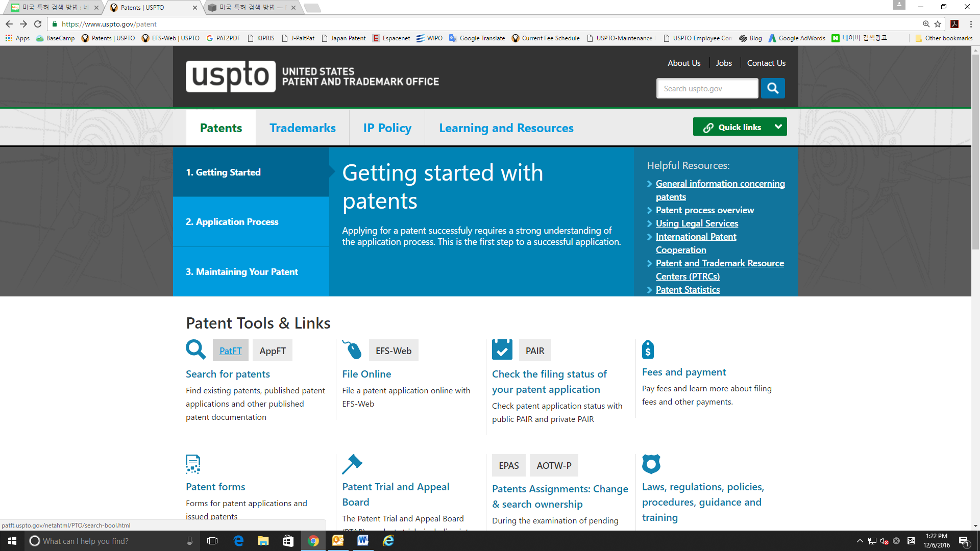Open the Fees and payment heading link

pyautogui.click(x=684, y=372)
